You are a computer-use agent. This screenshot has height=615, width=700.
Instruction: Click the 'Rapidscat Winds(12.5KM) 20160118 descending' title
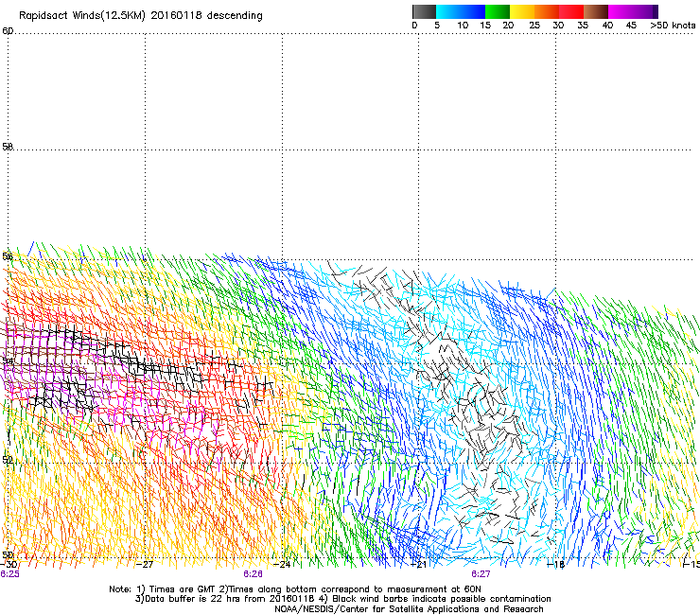(141, 16)
